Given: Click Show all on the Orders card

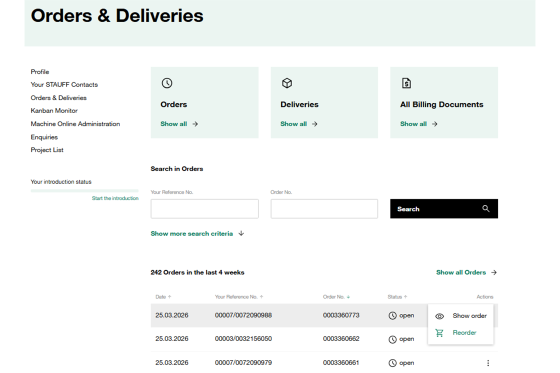Looking at the screenshot, I should coord(174,124).
